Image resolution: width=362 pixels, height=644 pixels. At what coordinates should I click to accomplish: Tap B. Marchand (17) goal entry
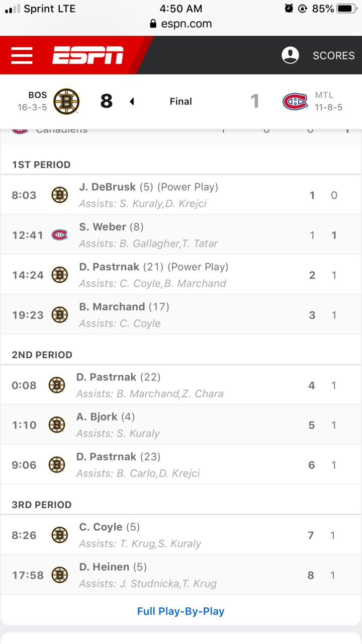pos(181,315)
